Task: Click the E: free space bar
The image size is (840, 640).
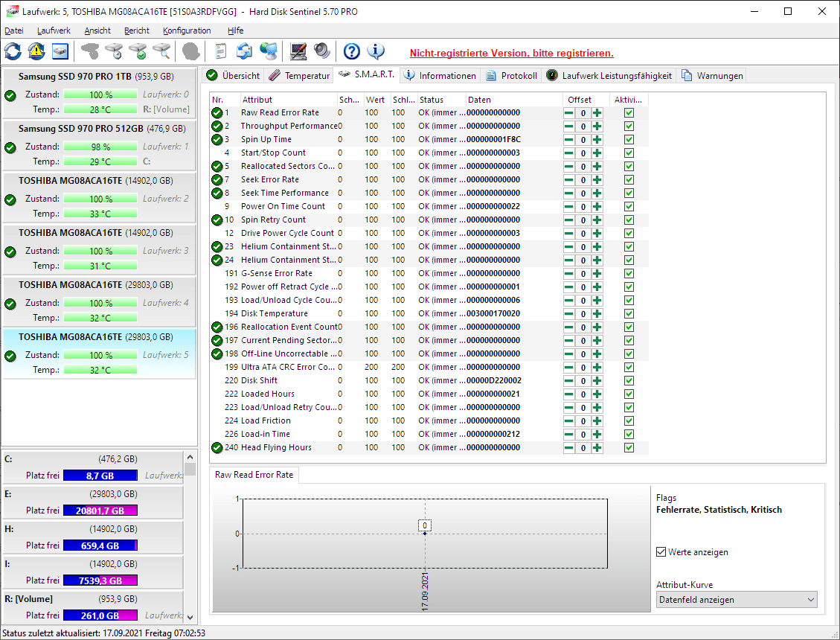Action: pyautogui.click(x=100, y=511)
